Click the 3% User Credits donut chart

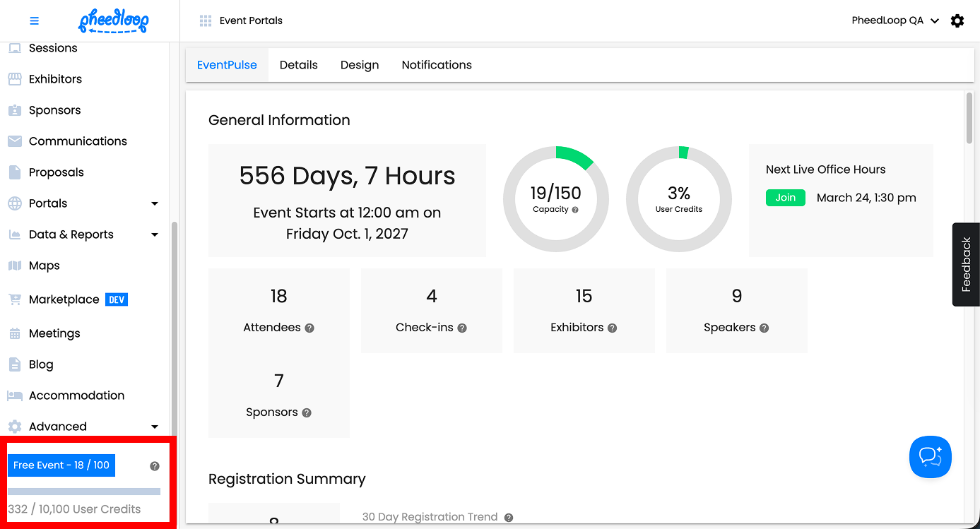(679, 199)
